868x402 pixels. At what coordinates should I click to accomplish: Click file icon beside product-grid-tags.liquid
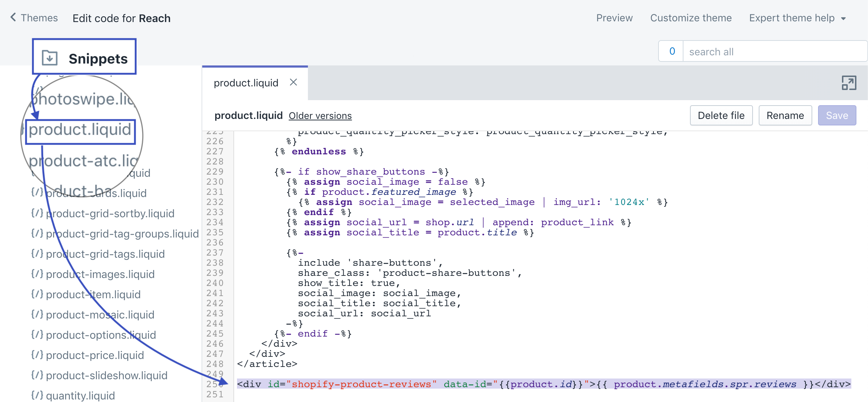coord(37,253)
